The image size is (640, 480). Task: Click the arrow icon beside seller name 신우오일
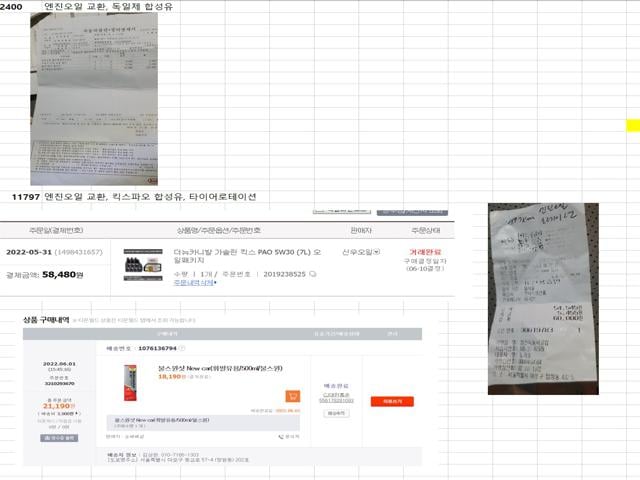(377, 253)
